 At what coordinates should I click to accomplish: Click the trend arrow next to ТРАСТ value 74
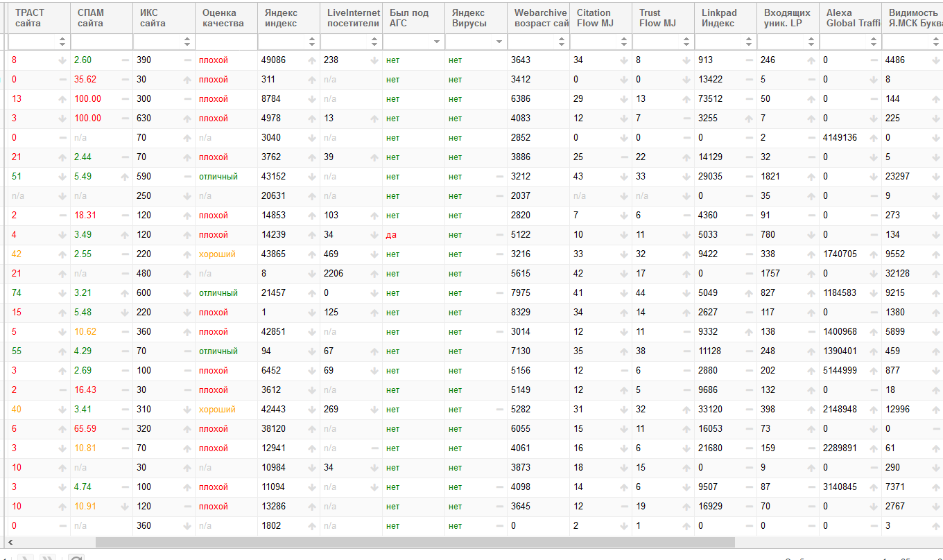62,293
